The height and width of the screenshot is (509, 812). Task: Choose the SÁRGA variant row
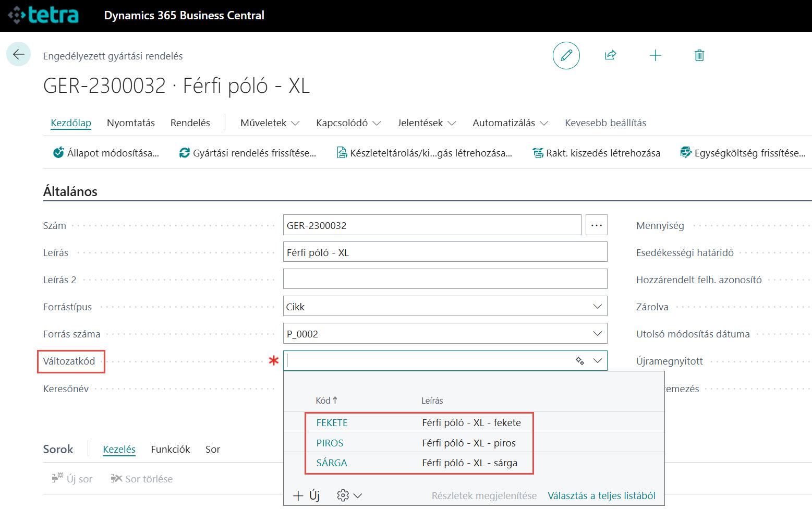tap(332, 463)
